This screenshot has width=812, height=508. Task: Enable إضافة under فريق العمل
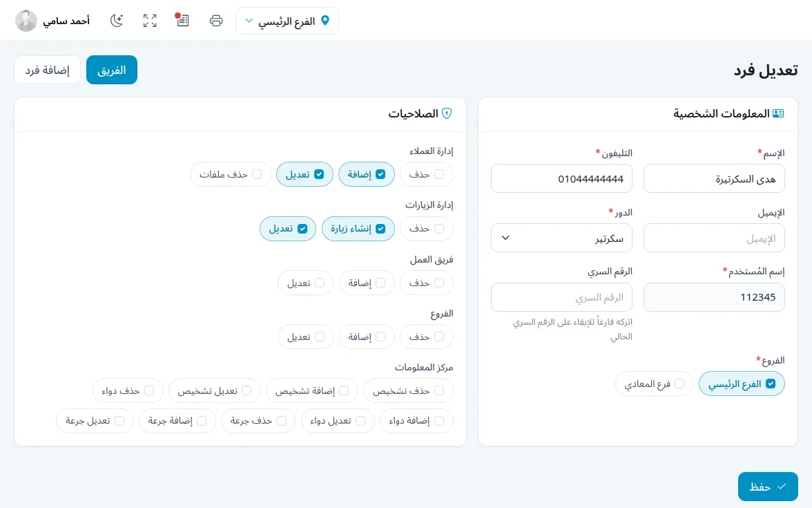pos(380,283)
